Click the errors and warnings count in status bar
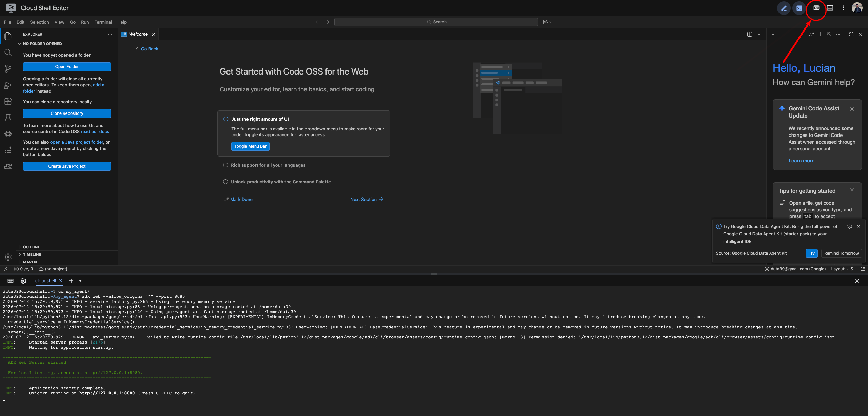868x416 pixels. click(23, 269)
